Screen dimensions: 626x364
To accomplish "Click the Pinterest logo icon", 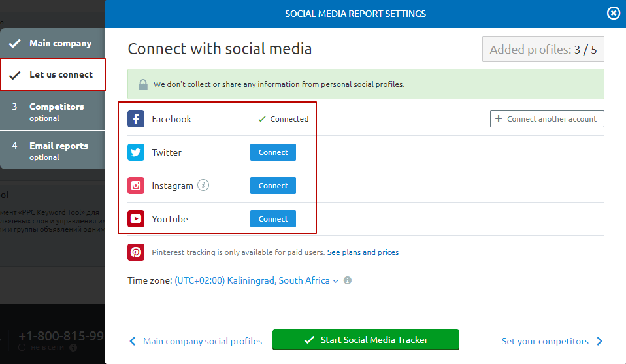I will (136, 252).
